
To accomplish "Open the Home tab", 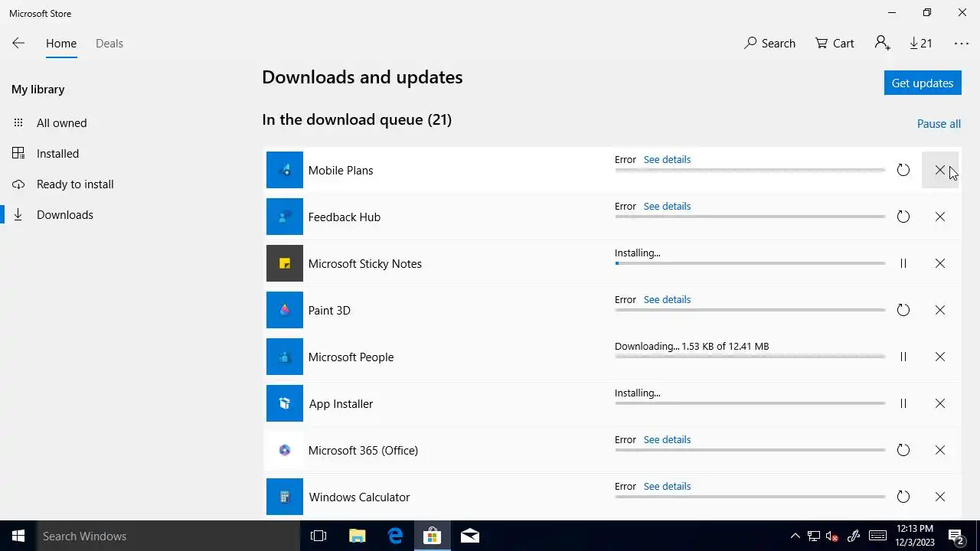I will tap(61, 44).
